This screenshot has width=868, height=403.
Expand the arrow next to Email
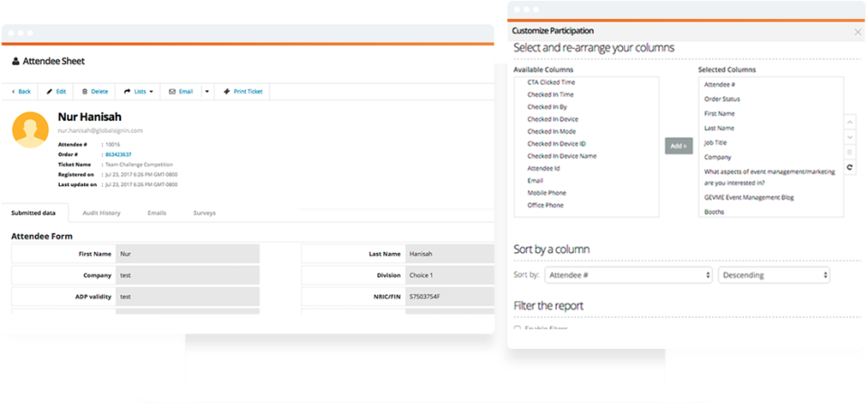(x=206, y=91)
